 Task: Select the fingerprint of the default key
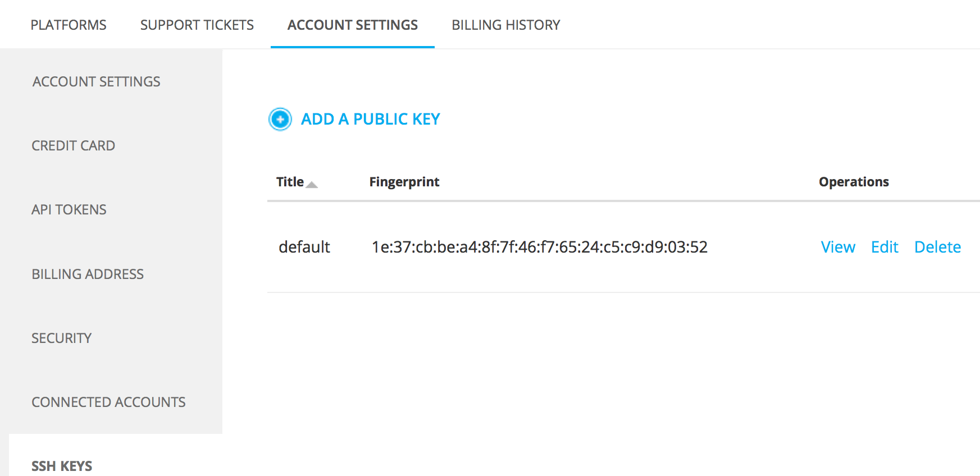pos(539,247)
